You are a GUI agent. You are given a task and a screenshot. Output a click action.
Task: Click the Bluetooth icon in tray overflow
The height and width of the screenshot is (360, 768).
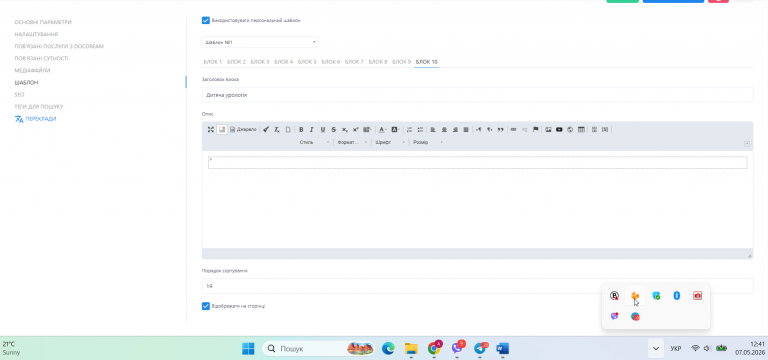pyautogui.click(x=676, y=295)
